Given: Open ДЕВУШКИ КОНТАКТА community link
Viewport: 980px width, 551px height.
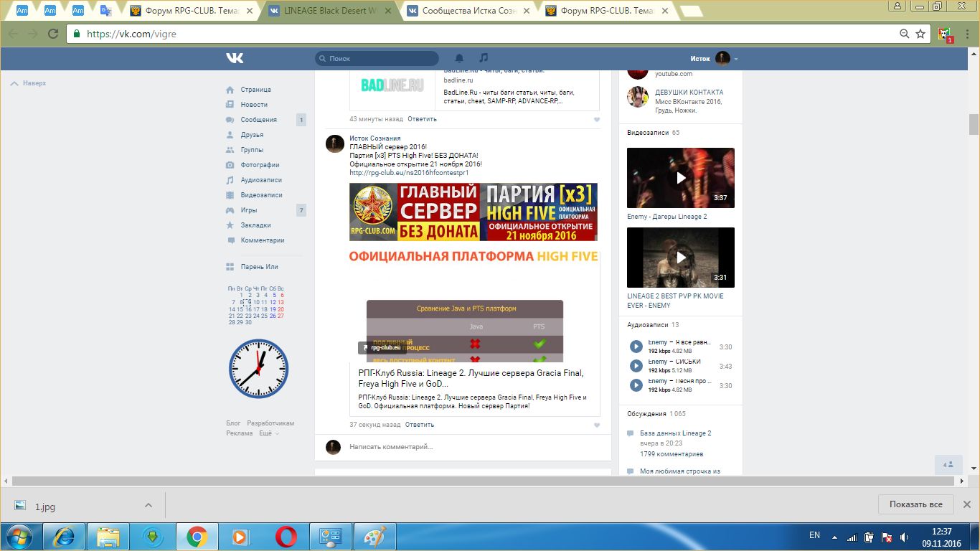Looking at the screenshot, I should tap(689, 93).
